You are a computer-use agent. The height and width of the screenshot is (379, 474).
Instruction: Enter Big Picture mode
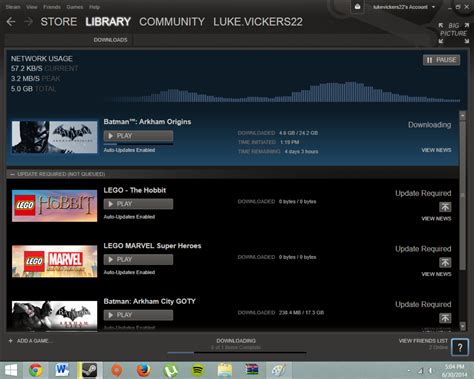click(453, 33)
